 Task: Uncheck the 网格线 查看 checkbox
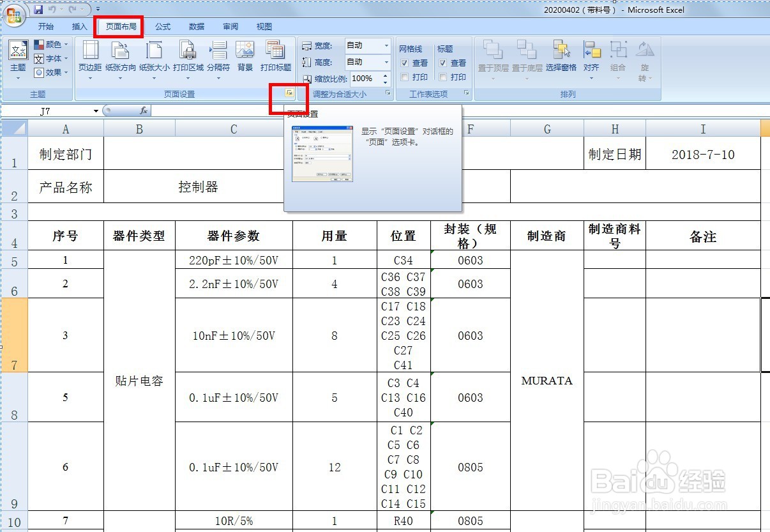coord(405,63)
